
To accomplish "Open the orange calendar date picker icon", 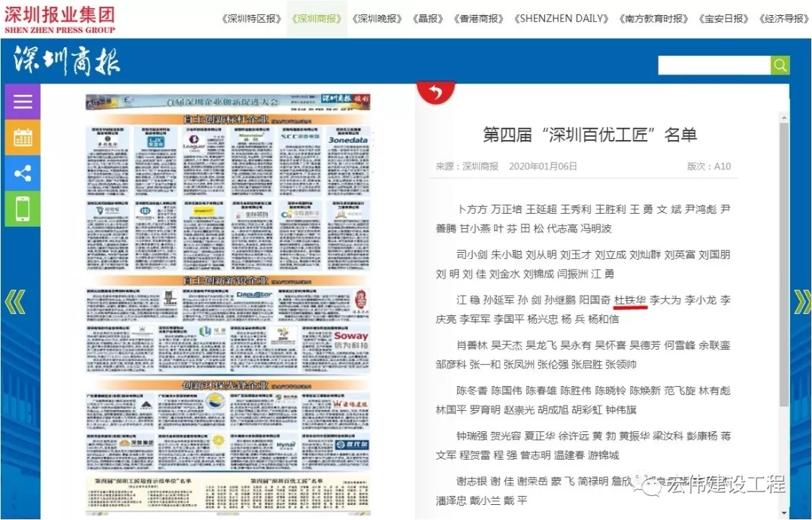I will coord(23,138).
